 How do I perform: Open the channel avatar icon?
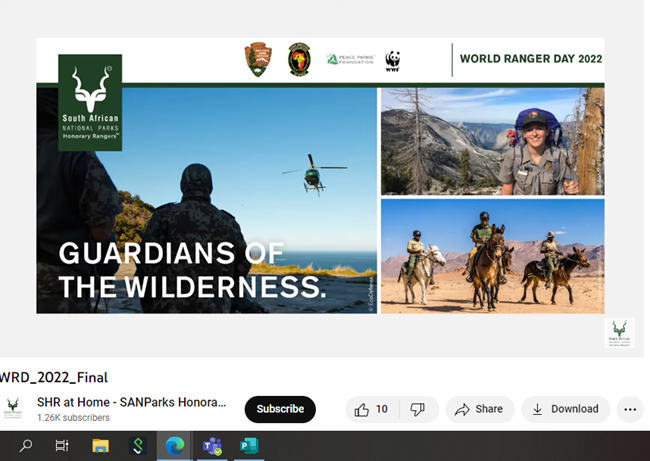pyautogui.click(x=13, y=409)
